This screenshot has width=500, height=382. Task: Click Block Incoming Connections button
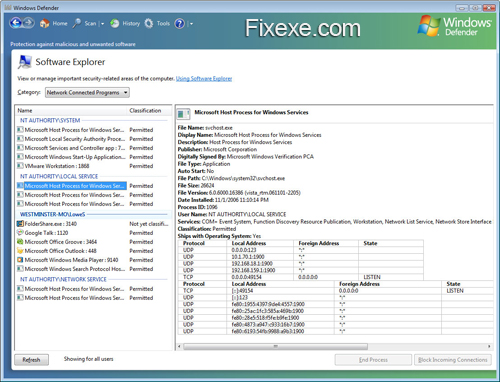click(453, 360)
